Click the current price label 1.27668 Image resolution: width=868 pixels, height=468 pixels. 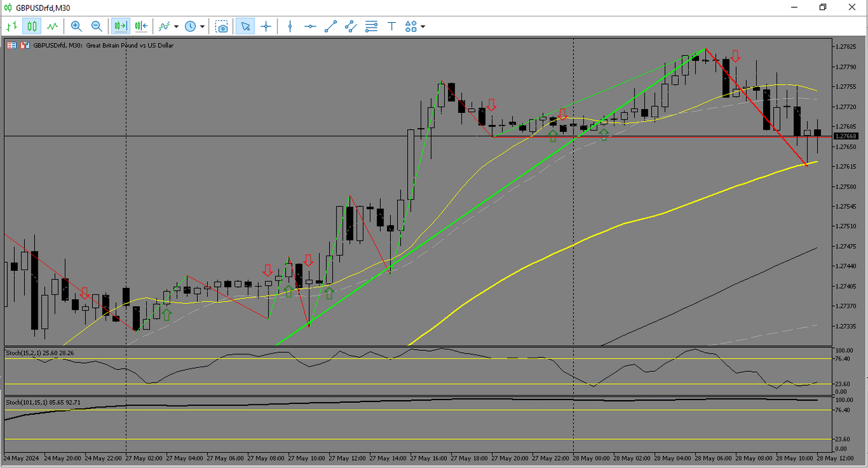coord(845,136)
